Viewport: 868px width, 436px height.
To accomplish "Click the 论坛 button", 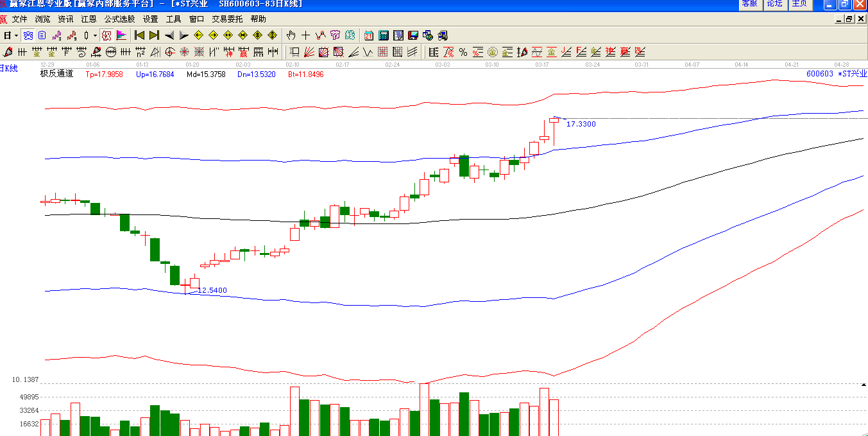I will 775,4.
